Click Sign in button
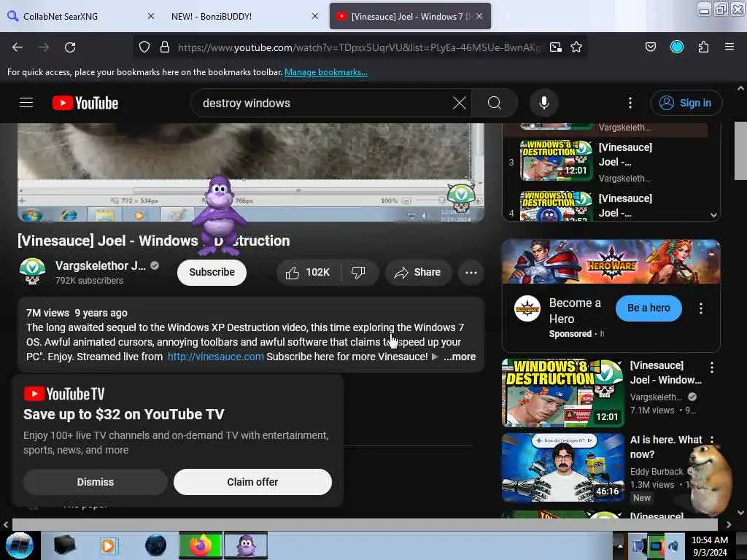 coord(686,103)
